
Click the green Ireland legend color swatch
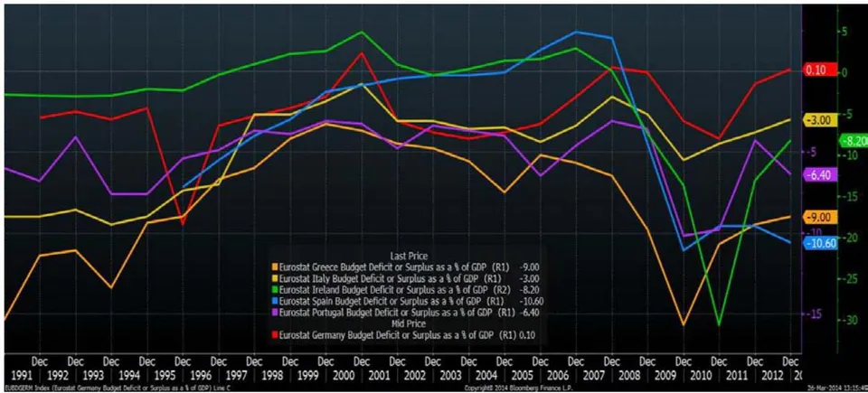276,289
